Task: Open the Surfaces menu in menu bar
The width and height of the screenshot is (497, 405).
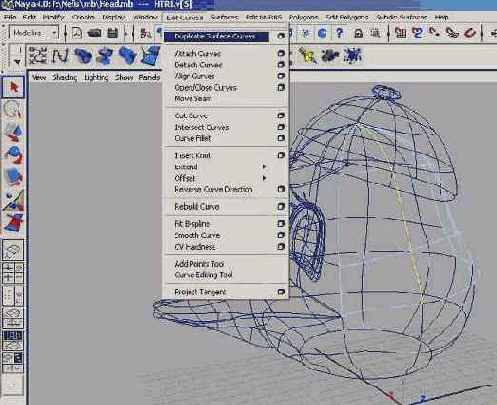Action: (225, 17)
